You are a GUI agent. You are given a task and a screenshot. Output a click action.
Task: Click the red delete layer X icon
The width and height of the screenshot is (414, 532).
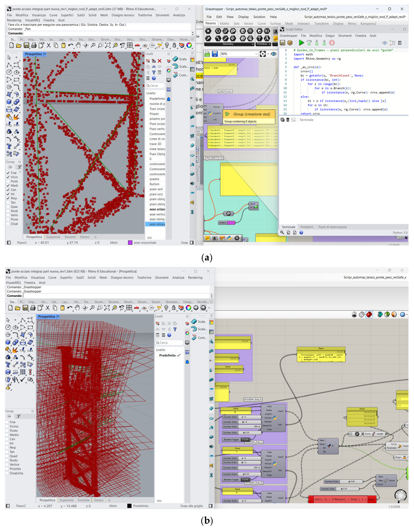pyautogui.click(x=159, y=61)
